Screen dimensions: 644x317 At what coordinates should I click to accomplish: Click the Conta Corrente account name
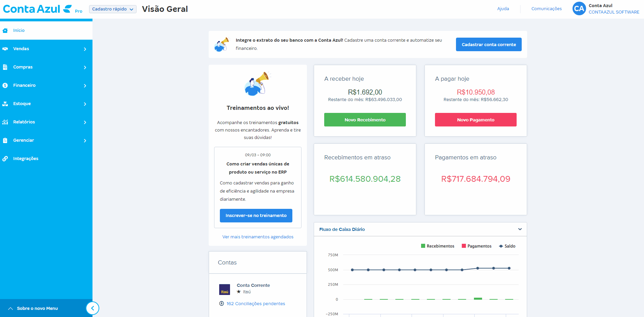pyautogui.click(x=253, y=285)
